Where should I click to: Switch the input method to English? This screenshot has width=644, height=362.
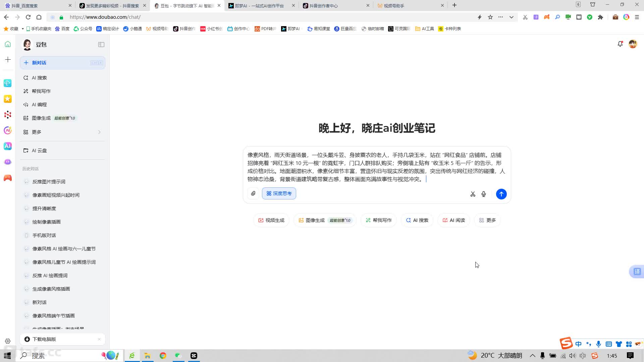pyautogui.click(x=578, y=344)
